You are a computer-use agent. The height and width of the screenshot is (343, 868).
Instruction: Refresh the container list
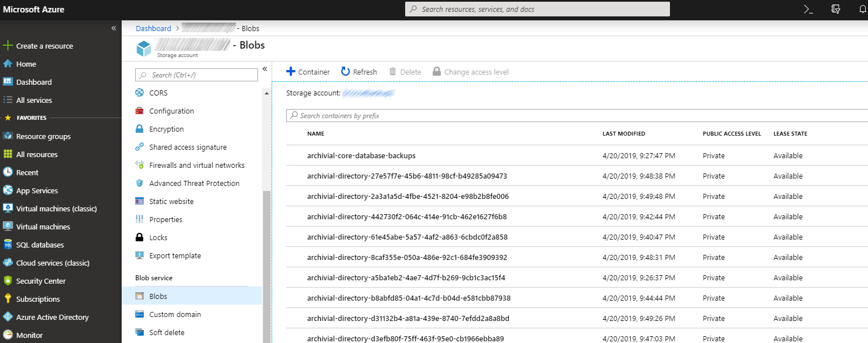(x=359, y=72)
